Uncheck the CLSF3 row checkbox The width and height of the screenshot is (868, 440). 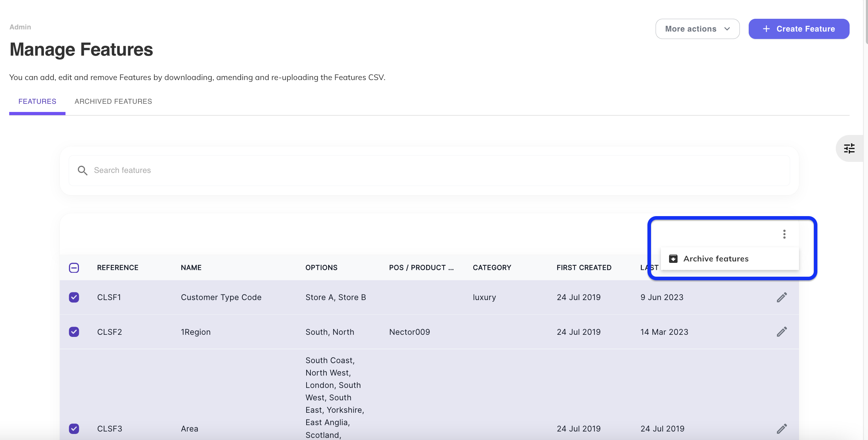74,429
